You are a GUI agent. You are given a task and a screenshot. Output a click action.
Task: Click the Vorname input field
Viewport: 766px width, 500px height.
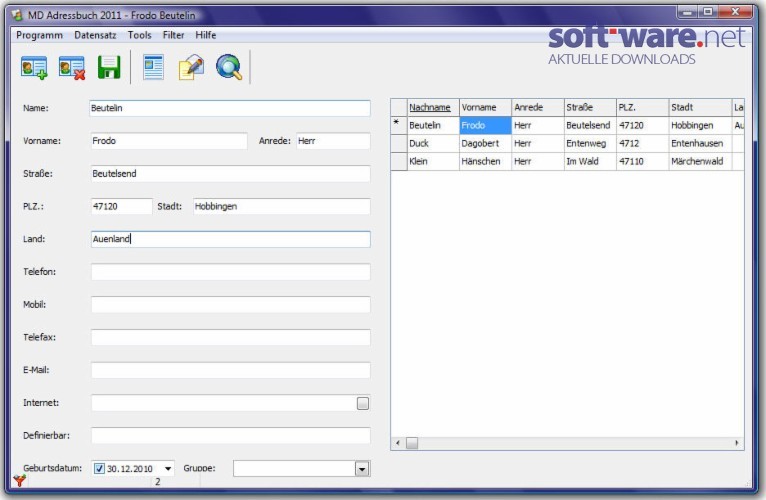pyautogui.click(x=169, y=141)
